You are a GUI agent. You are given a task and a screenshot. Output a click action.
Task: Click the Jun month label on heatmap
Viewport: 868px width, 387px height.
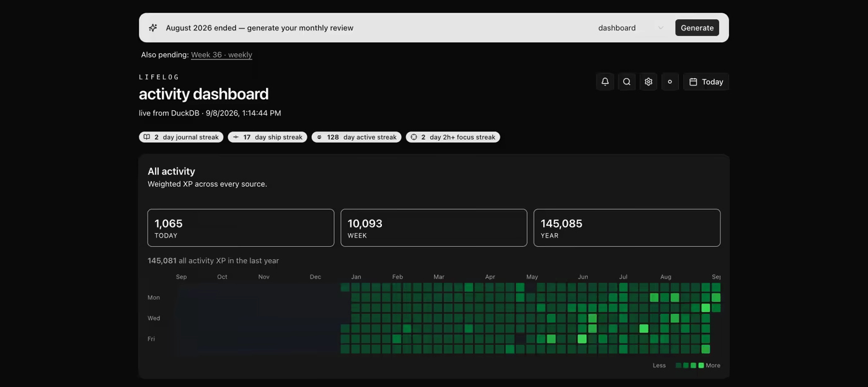[583, 277]
